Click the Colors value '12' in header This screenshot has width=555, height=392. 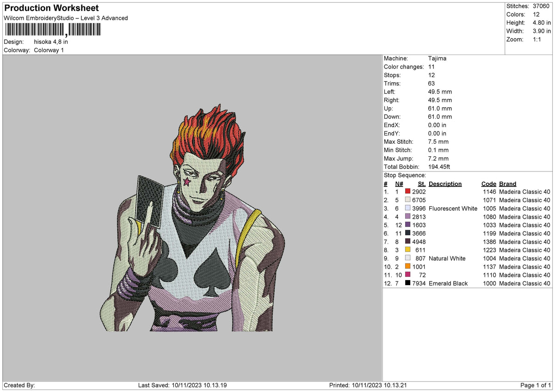click(x=535, y=14)
